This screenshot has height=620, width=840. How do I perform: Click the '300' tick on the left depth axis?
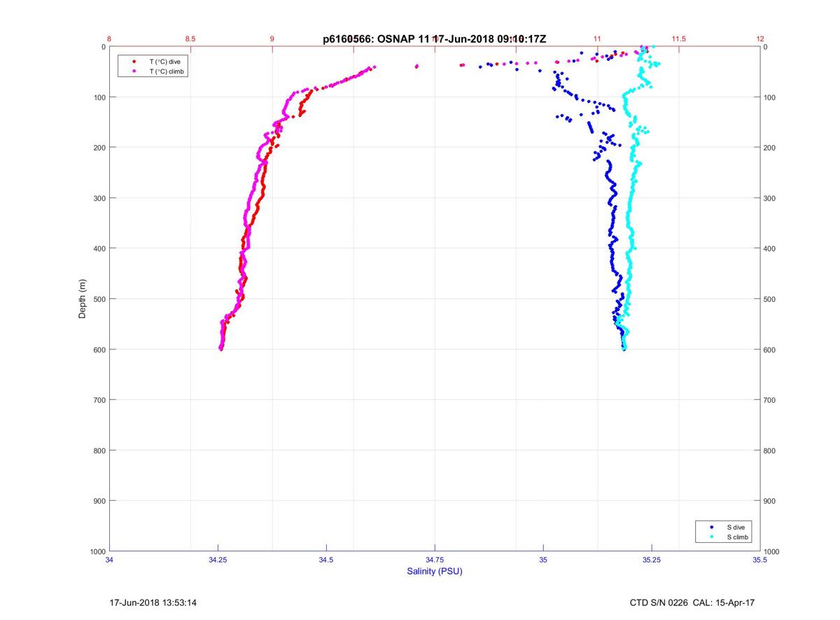coord(99,198)
